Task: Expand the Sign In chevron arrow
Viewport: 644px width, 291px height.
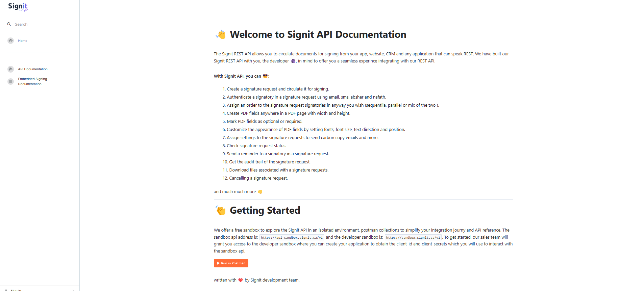Action: pyautogui.click(x=73, y=290)
